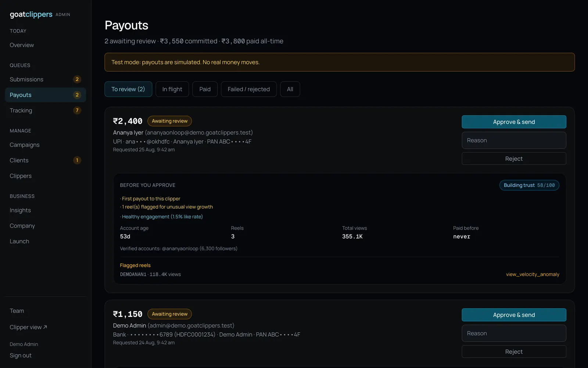Open Clients page

(x=46, y=160)
